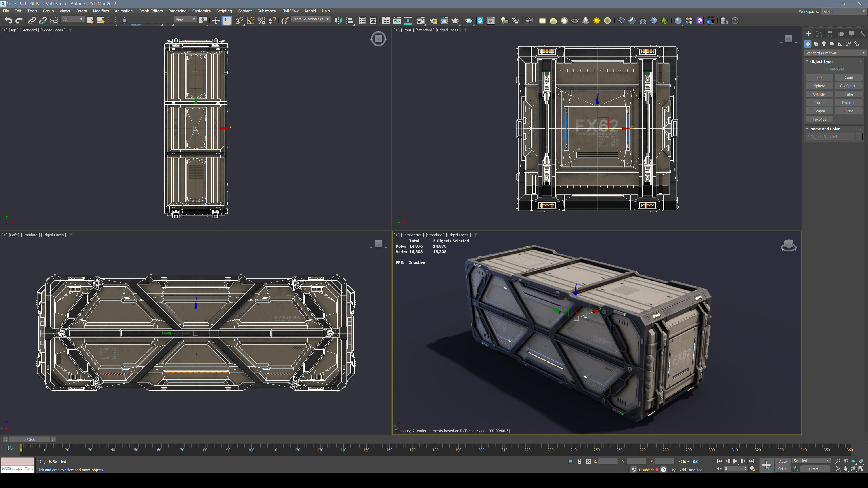The image size is (868, 488).
Task: Select the Helpers create category icon
Action: pyautogui.click(x=840, y=44)
